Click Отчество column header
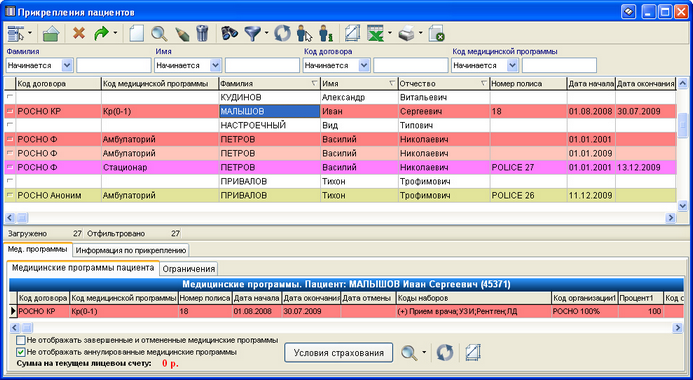This screenshot has width=693, height=380. click(443, 84)
